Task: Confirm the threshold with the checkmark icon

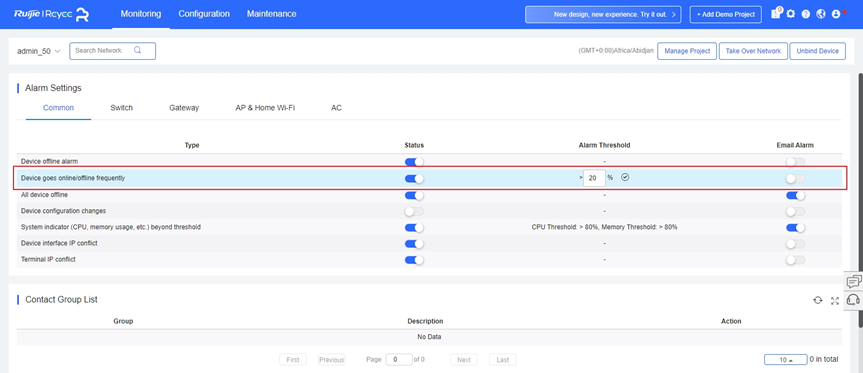Action: 625,177
